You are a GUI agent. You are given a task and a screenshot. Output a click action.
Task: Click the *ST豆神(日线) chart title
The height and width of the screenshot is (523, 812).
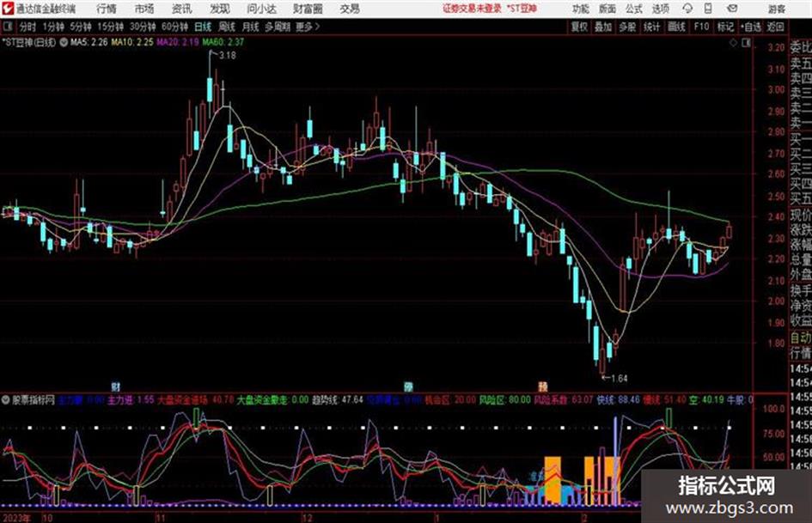tap(29, 42)
